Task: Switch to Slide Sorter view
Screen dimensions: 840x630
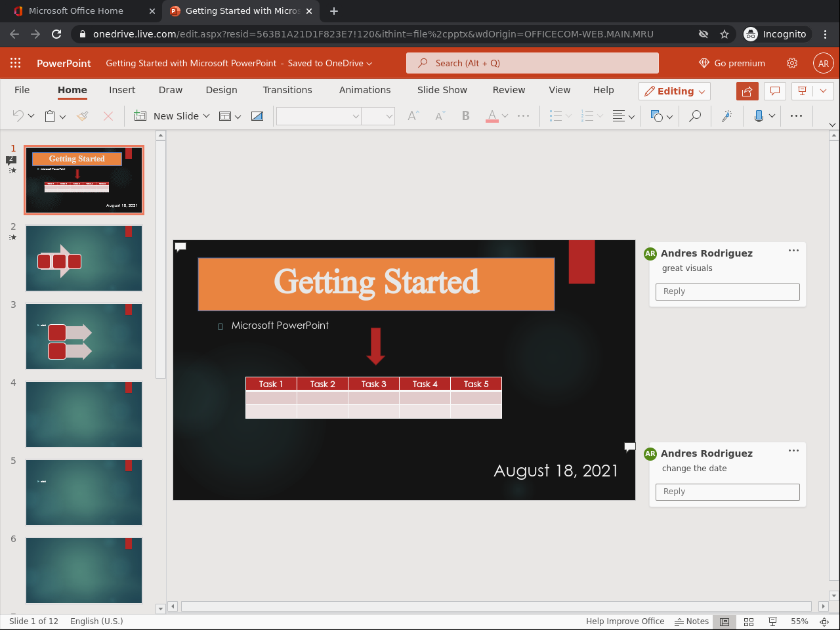Action: click(x=749, y=621)
